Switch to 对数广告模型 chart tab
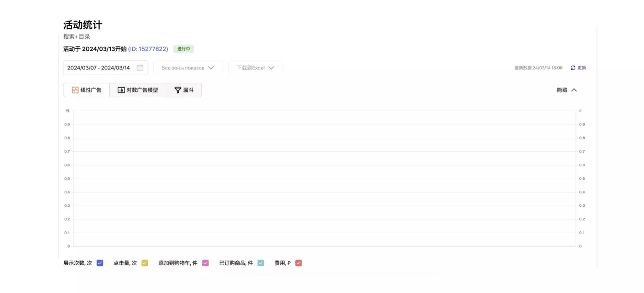Image resolution: width=644 pixels, height=293 pixels. coord(138,90)
